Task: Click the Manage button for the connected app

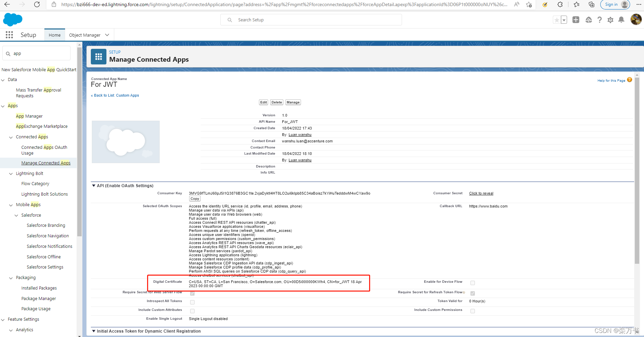Action: click(x=293, y=102)
